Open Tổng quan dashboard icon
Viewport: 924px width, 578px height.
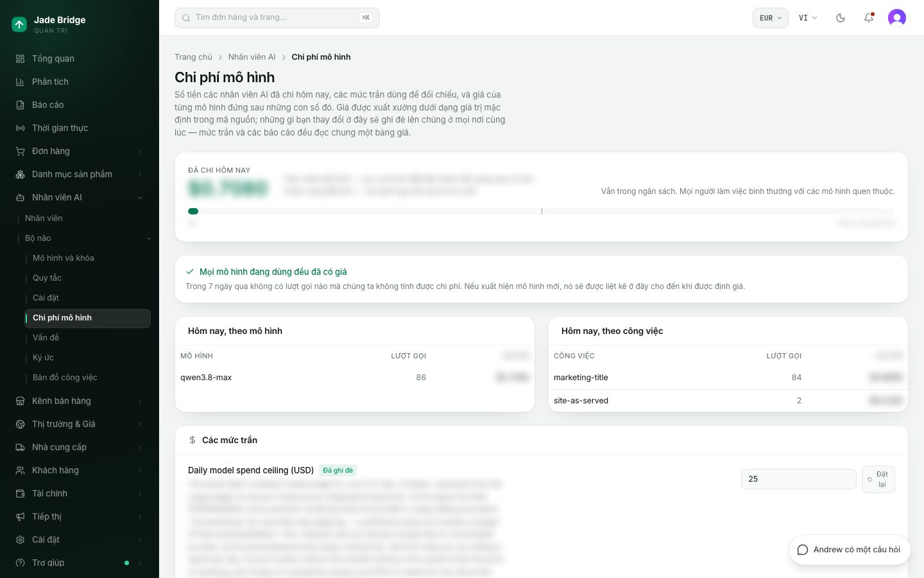click(x=20, y=58)
